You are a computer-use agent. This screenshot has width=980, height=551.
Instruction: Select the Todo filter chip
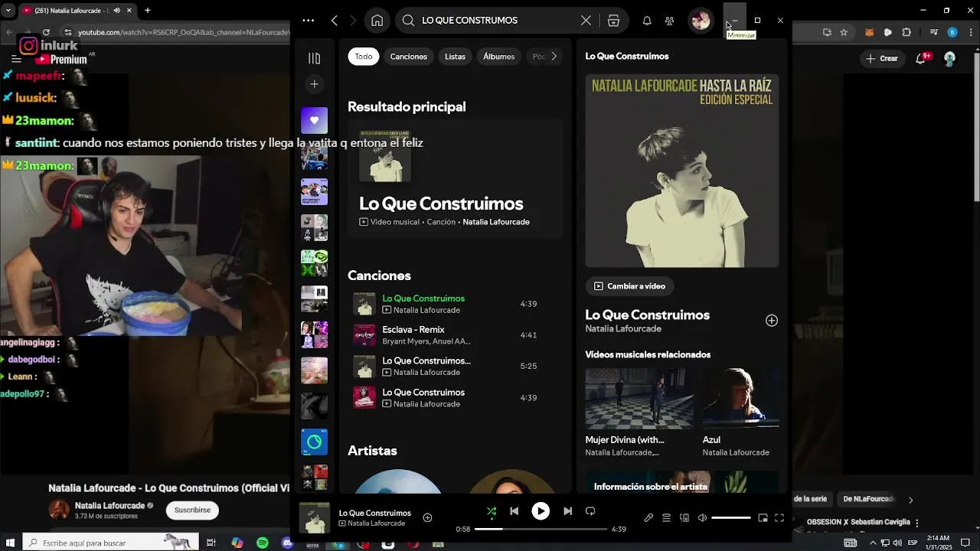tap(364, 57)
